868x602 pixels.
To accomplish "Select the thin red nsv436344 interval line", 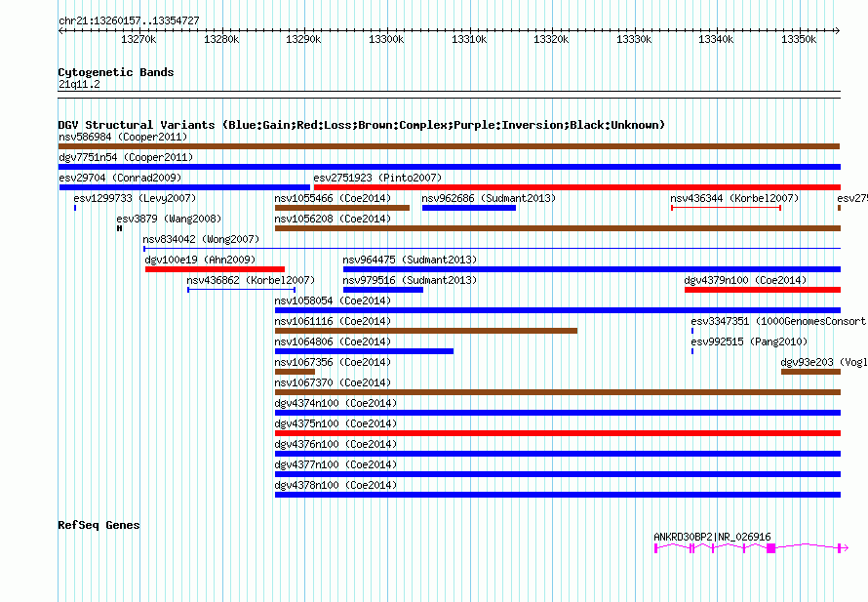I will tap(726, 208).
